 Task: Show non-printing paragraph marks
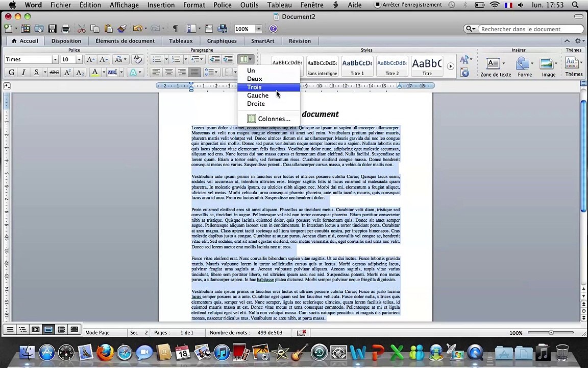tap(175, 29)
